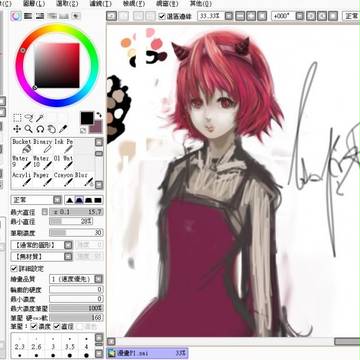The image size is (360, 360).
Task: Toggle pressure 直徑 checkbox
Action: pyautogui.click(x=57, y=327)
